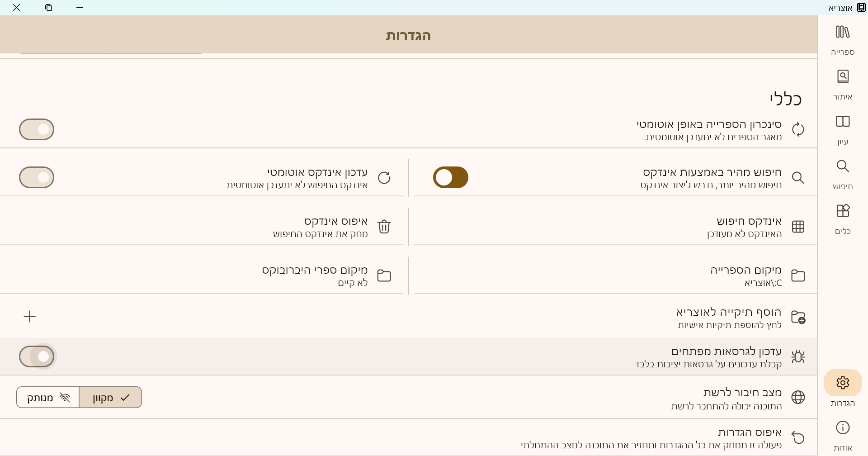Enable automatic index update toggle
Viewport: 868px width, 456px height.
(37, 177)
